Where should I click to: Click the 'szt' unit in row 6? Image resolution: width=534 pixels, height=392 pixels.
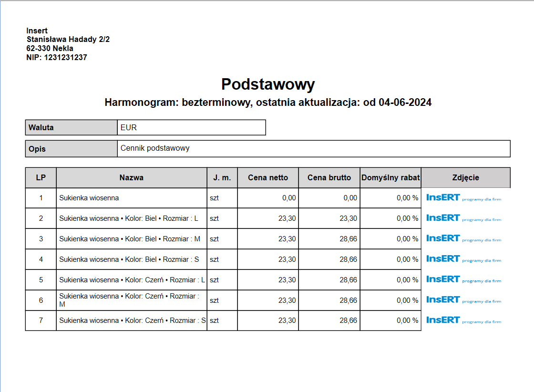click(x=214, y=300)
